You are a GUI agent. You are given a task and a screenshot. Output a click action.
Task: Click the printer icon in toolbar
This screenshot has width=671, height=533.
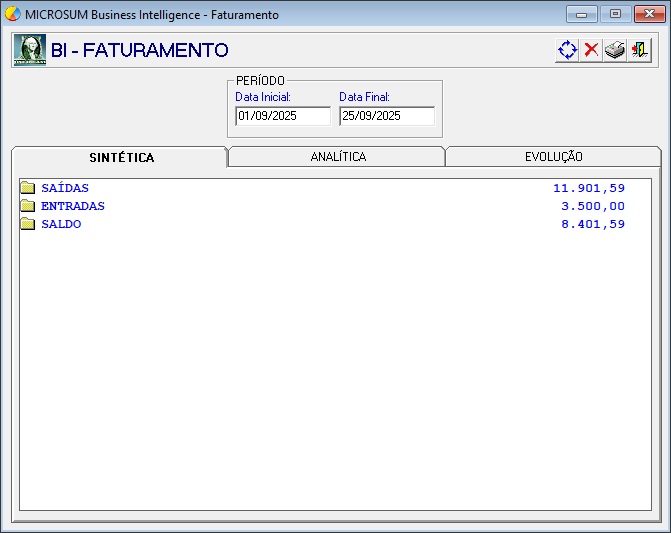[x=615, y=50]
